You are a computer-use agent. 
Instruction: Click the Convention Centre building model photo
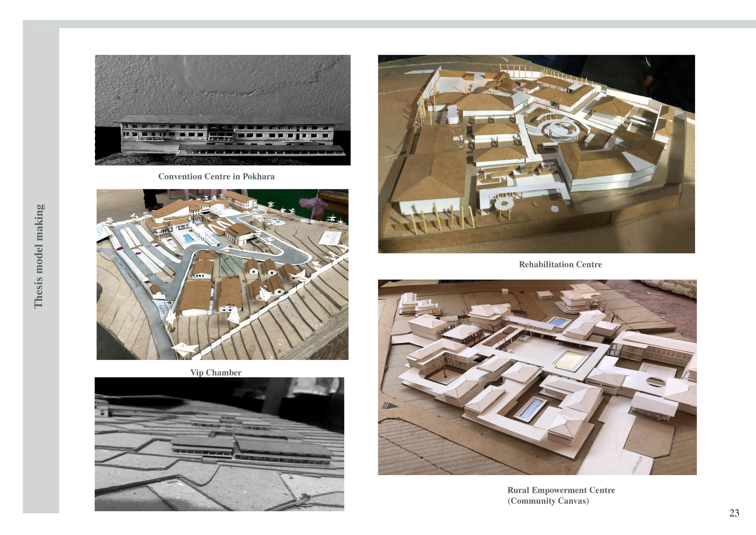tap(223, 110)
